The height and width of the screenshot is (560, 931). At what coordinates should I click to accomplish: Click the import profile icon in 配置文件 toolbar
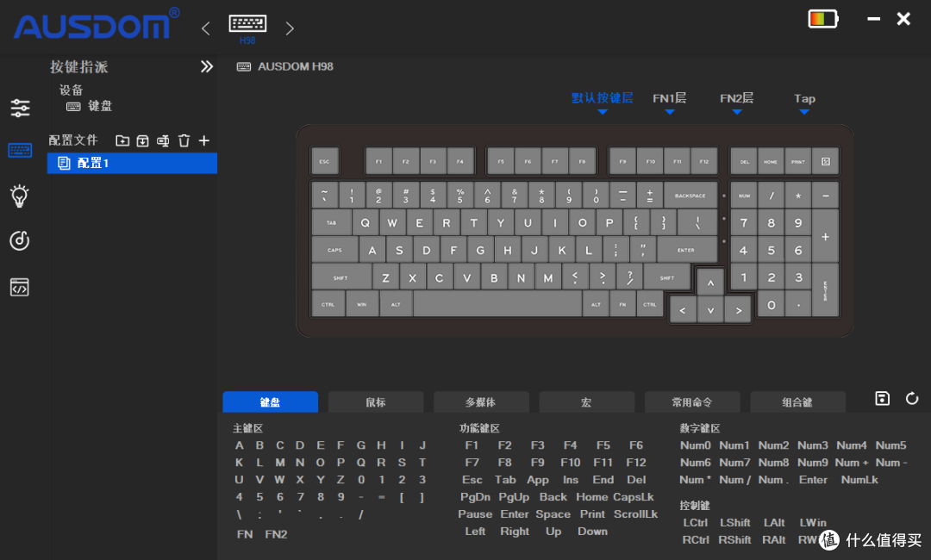(x=142, y=140)
